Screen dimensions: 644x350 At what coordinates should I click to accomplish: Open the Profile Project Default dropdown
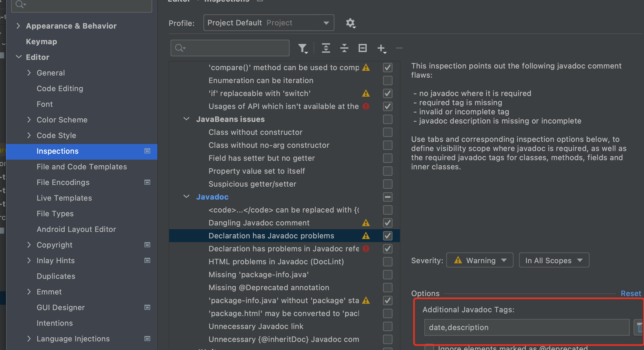coord(269,23)
